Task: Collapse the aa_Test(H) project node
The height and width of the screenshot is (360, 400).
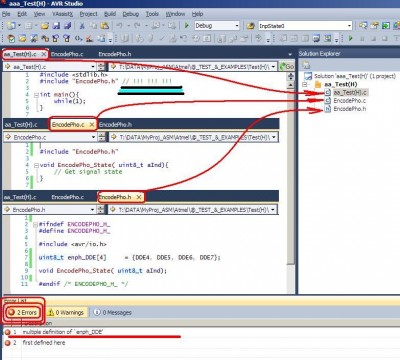Action: [305, 84]
